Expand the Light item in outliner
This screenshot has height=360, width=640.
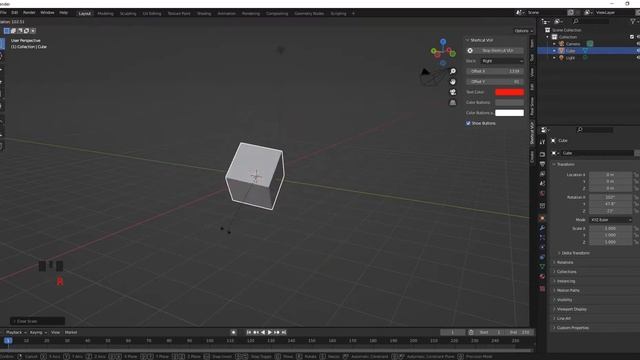click(x=554, y=58)
